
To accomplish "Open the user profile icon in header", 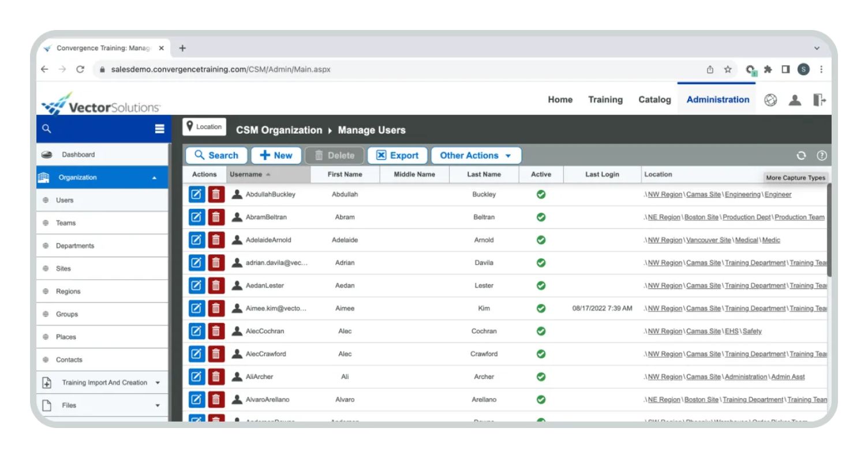I will click(795, 100).
